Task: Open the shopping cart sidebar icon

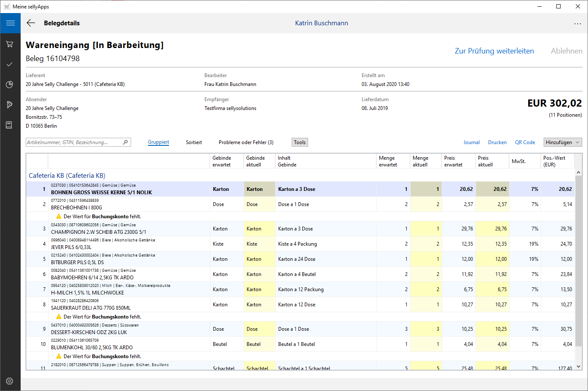Action: click(x=10, y=44)
